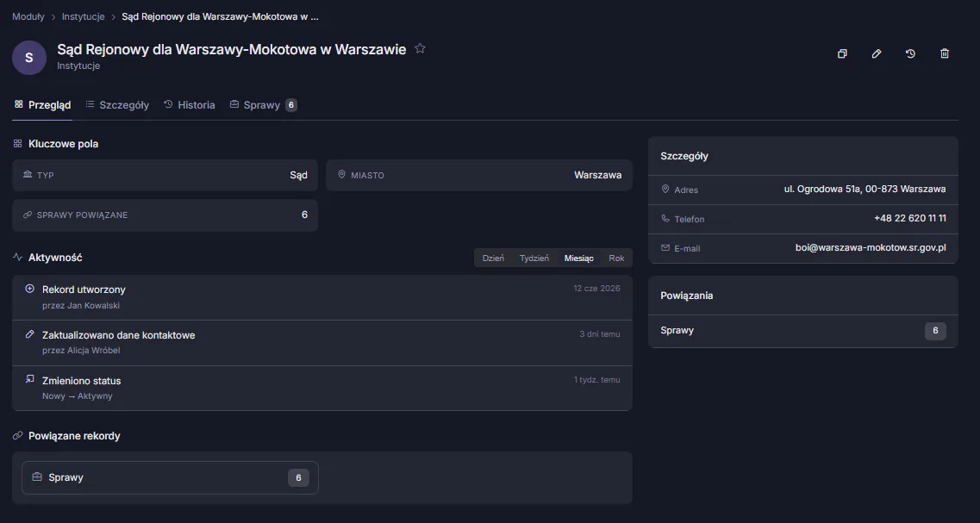Click pencil icon beside Zaktualizowano dane kontaktowe
This screenshot has height=523, width=980.
[29, 334]
